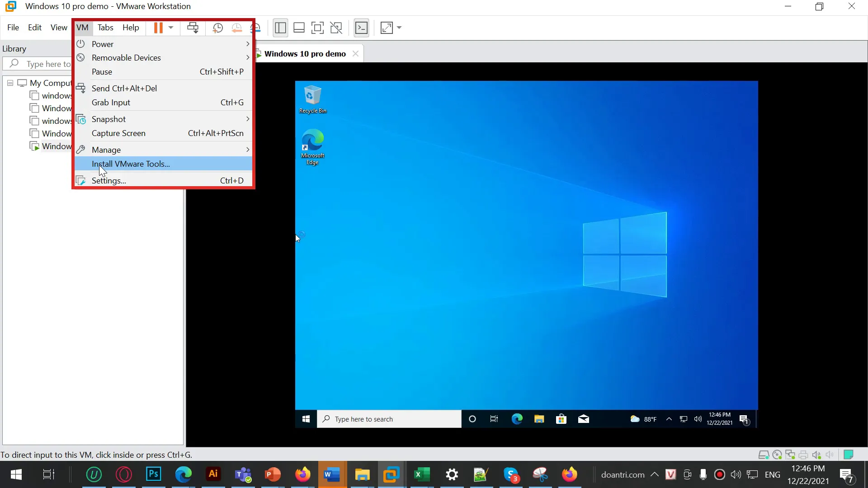This screenshot has height=488, width=868.
Task: Switch to the Windows 10 pro demo tab
Action: coord(305,53)
